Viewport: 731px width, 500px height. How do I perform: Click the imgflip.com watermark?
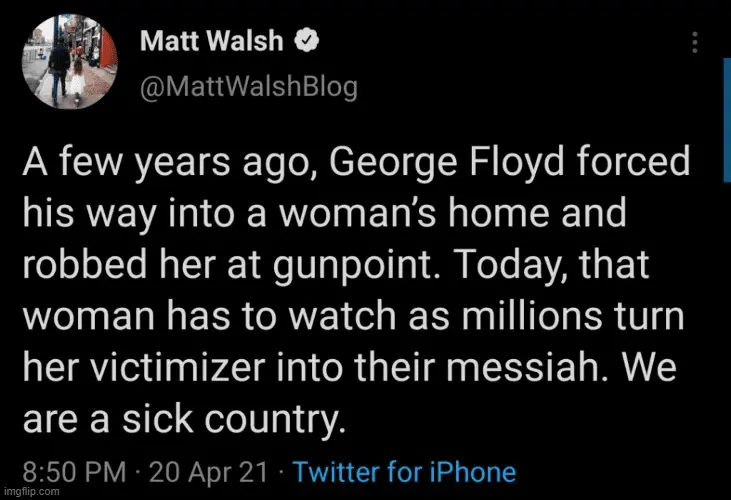coord(32,493)
